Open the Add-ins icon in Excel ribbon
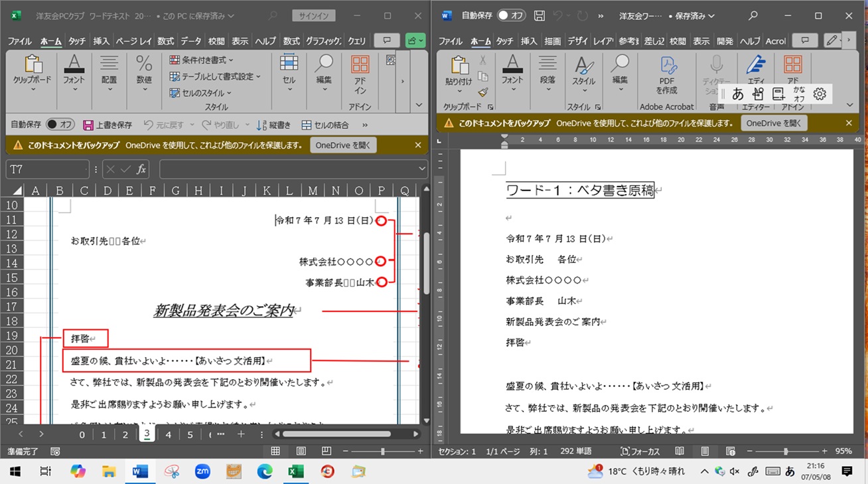This screenshot has width=868, height=484. click(x=360, y=74)
